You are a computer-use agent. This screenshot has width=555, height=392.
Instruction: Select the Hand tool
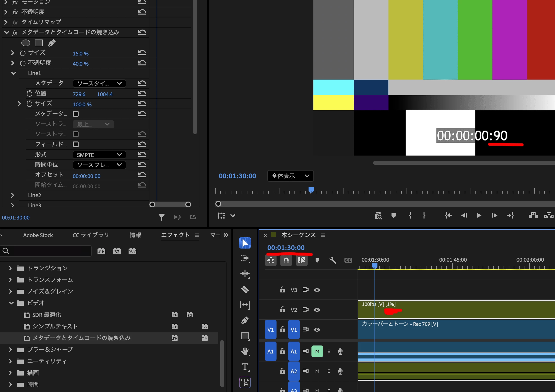tap(245, 352)
